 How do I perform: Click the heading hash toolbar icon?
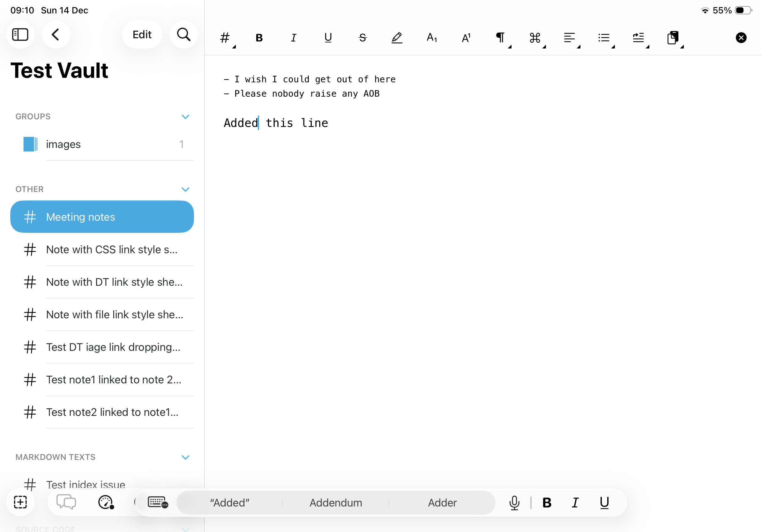(x=225, y=38)
